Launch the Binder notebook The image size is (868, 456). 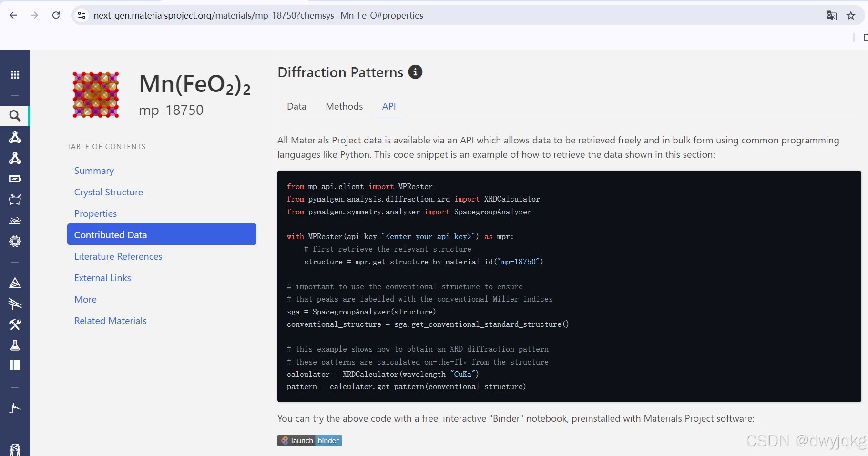[309, 440]
